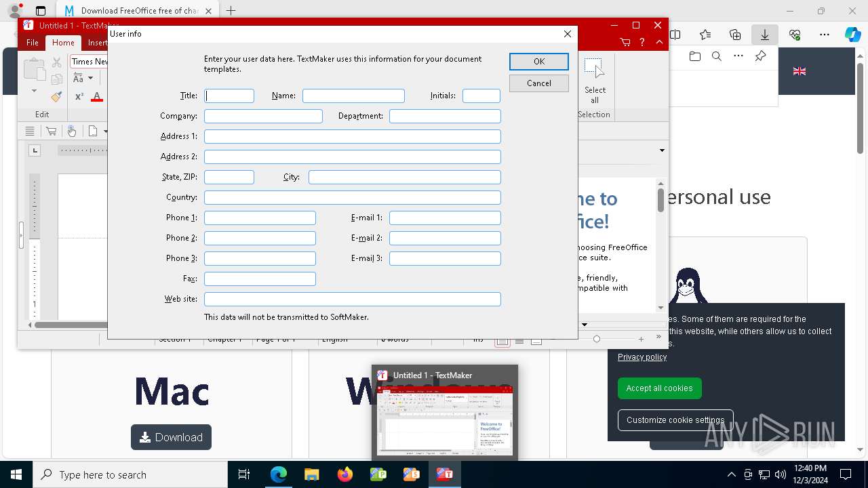The height and width of the screenshot is (488, 868).
Task: Click Edge browser essentials heart icon
Action: click(x=795, y=35)
